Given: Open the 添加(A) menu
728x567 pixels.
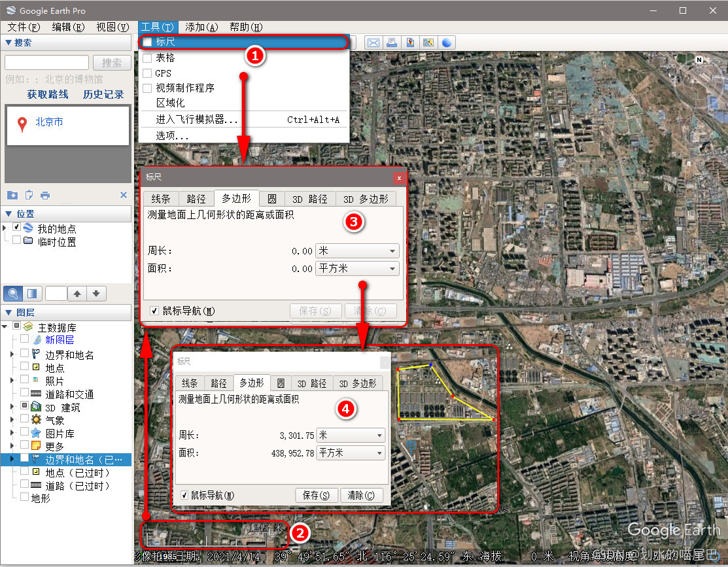Looking at the screenshot, I should pyautogui.click(x=201, y=27).
